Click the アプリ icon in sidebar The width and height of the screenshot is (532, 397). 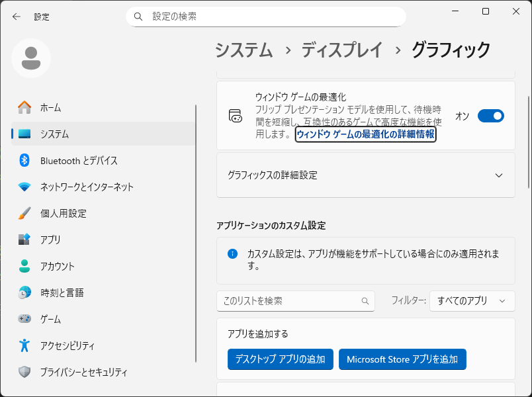coord(24,240)
